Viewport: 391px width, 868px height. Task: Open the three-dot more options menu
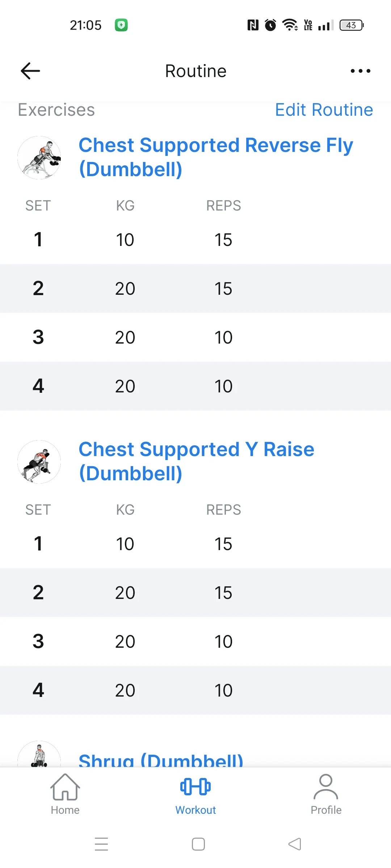click(x=360, y=71)
